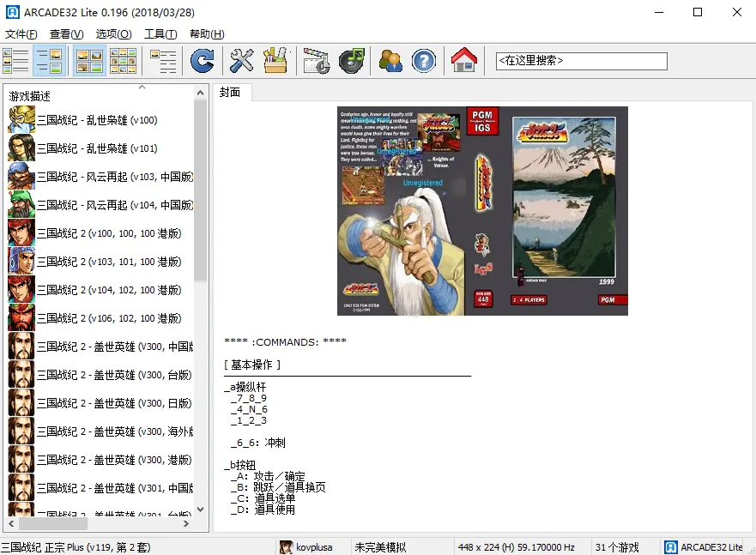Click the game list scroll-down arrow

201,509
